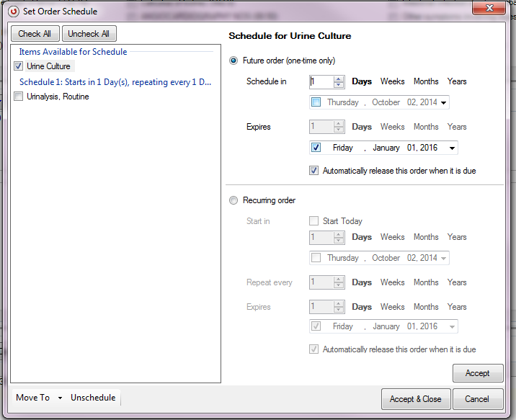Select Years unit for Schedule in
Image resolution: width=516 pixels, height=420 pixels.
coord(457,81)
